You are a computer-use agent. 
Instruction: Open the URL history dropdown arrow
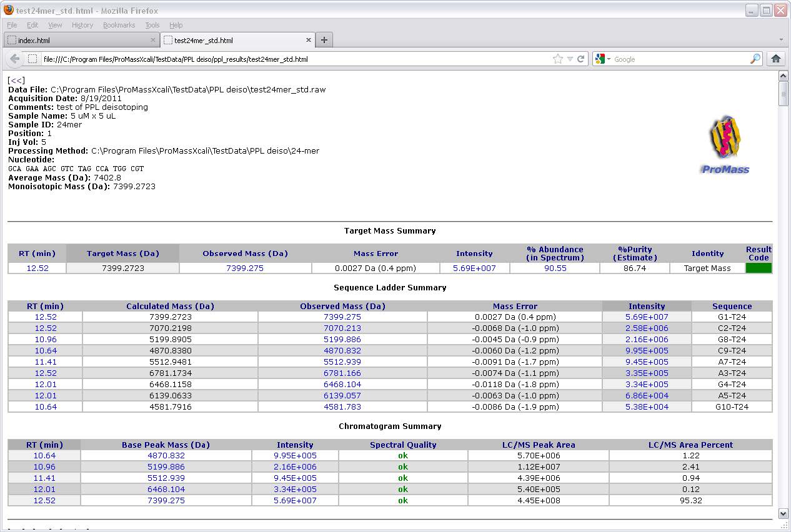(570, 59)
